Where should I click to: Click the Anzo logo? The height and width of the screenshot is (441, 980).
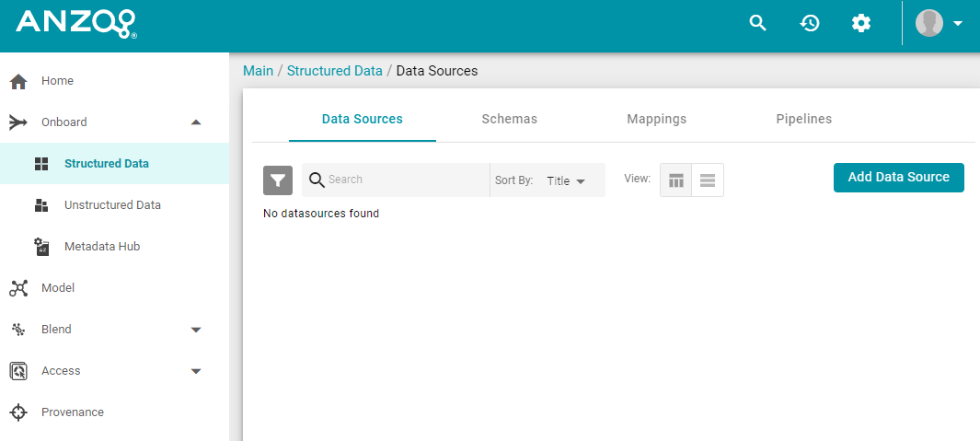pyautogui.click(x=75, y=24)
